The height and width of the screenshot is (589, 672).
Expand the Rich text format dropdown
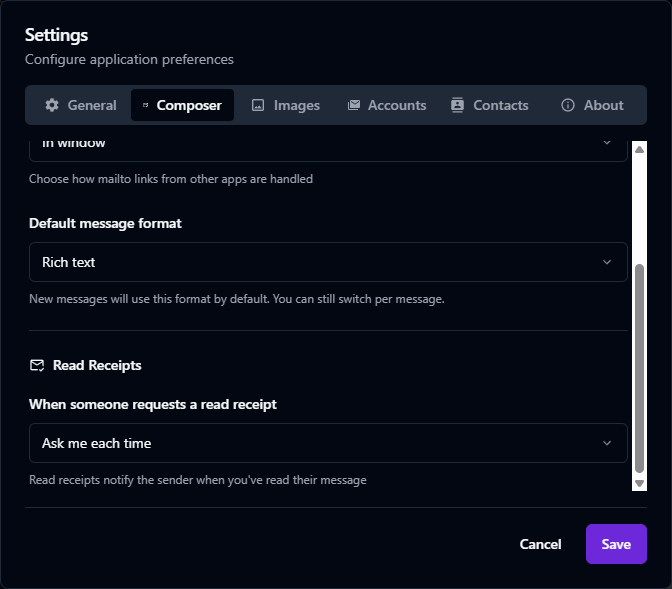[328, 262]
